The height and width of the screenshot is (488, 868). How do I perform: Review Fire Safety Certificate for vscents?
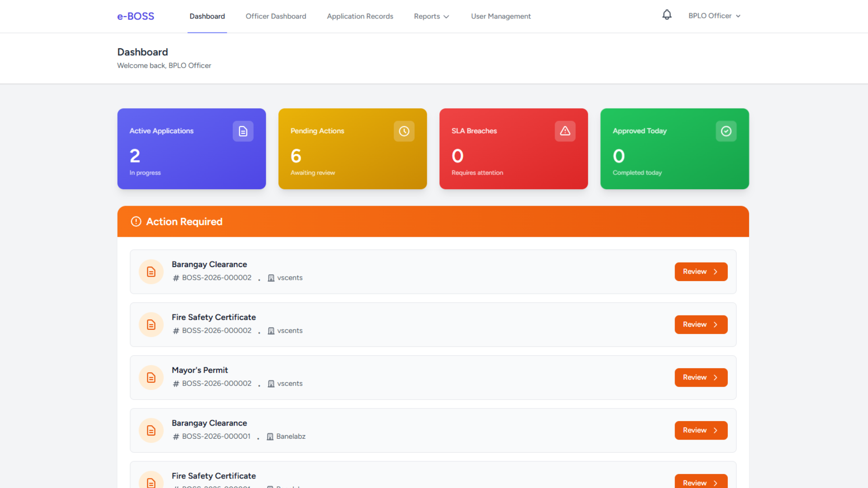click(x=701, y=324)
